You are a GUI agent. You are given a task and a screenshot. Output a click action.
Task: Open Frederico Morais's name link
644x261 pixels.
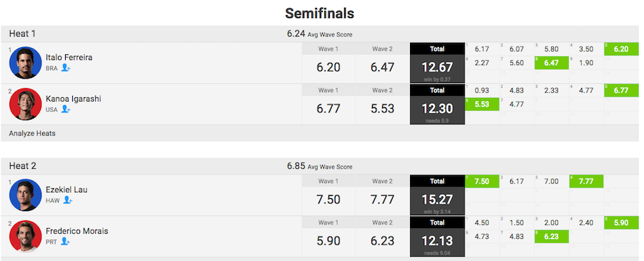pyautogui.click(x=77, y=231)
